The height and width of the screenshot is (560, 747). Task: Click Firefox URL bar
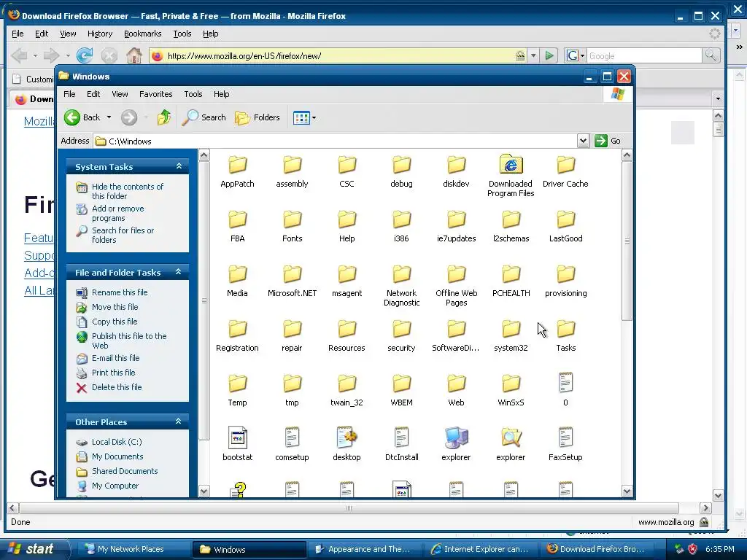coord(338,55)
